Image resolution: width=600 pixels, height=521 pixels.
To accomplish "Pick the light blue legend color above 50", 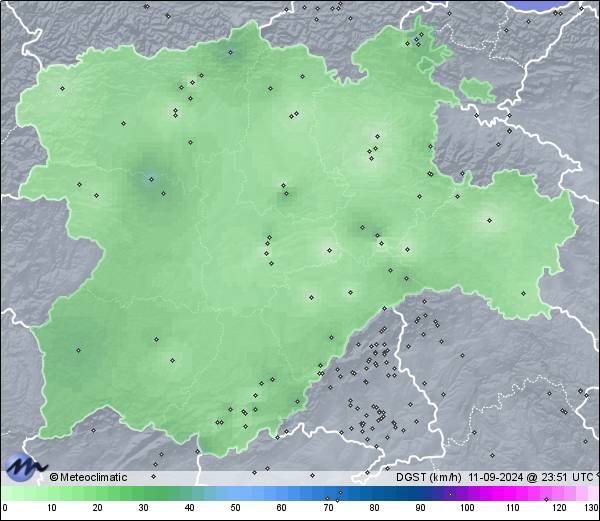I will coord(235,494).
